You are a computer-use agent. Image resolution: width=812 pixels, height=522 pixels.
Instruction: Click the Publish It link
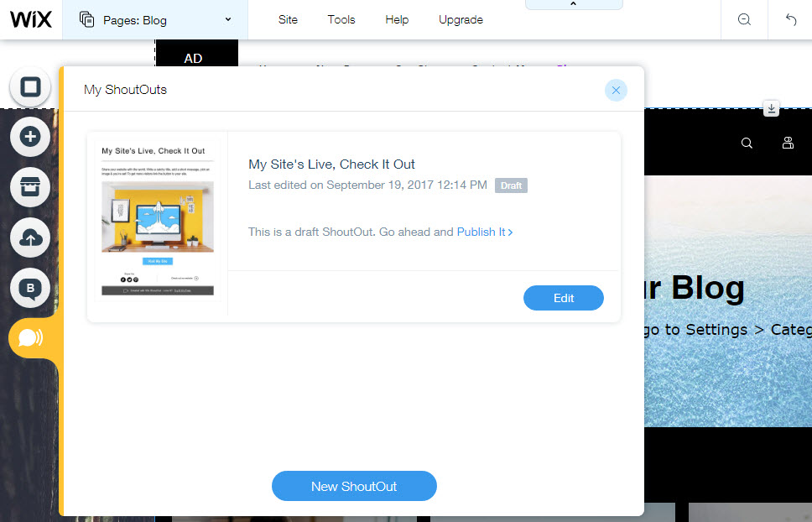coord(485,232)
